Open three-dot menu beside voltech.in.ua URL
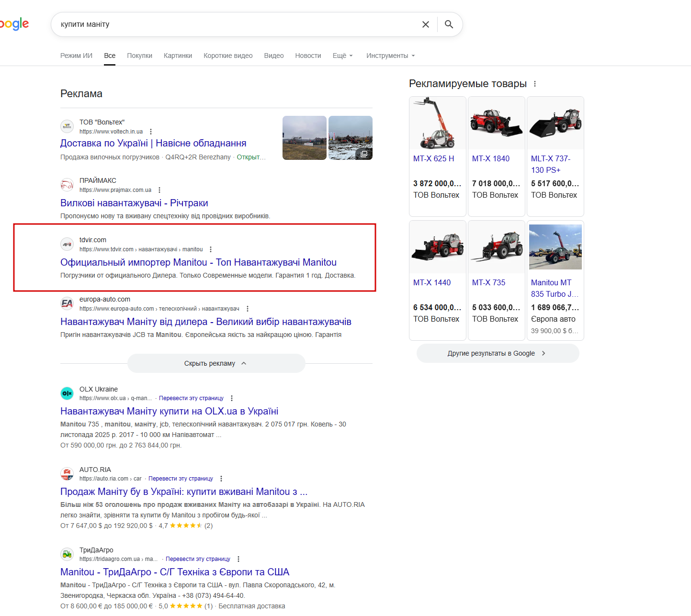This screenshot has width=691, height=616. [151, 132]
